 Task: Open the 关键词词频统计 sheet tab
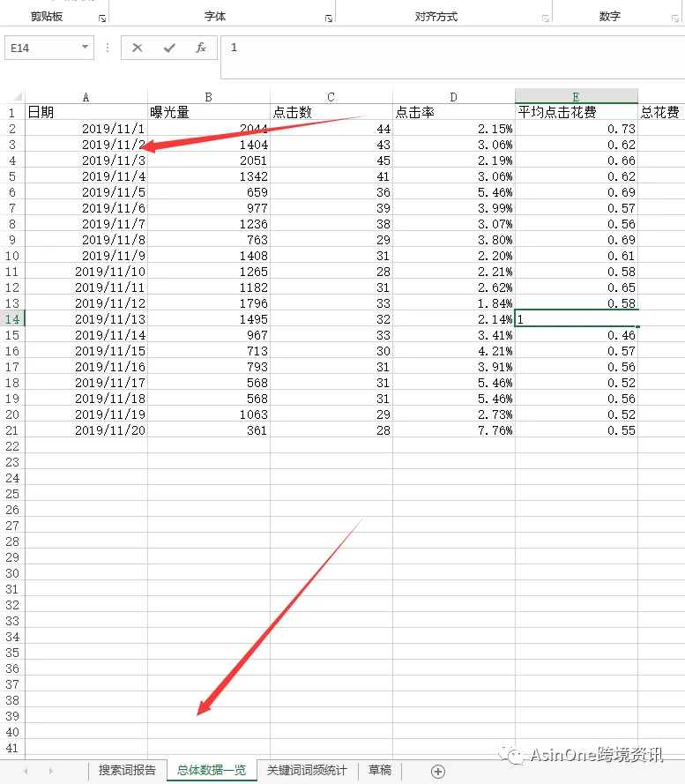307,770
